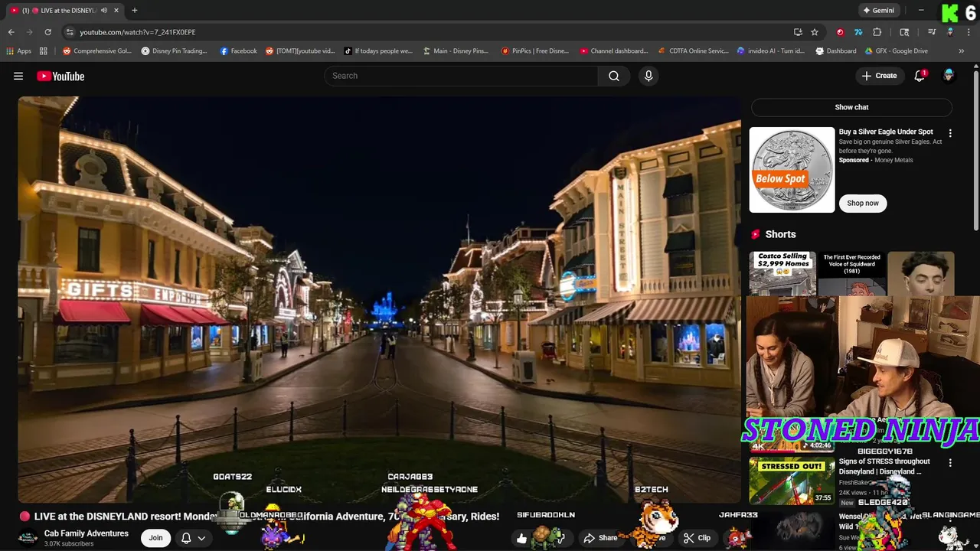Click the Create button
The image size is (980, 551).
pos(879,76)
